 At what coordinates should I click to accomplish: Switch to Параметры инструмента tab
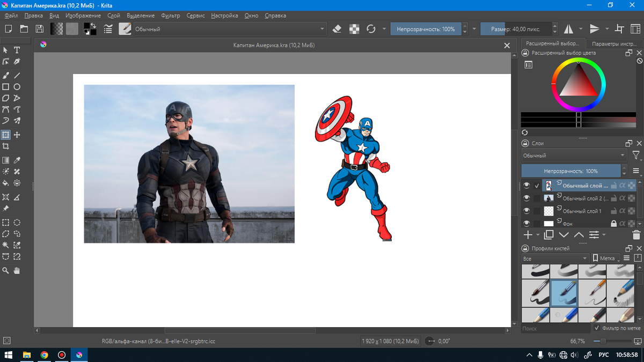click(x=614, y=43)
